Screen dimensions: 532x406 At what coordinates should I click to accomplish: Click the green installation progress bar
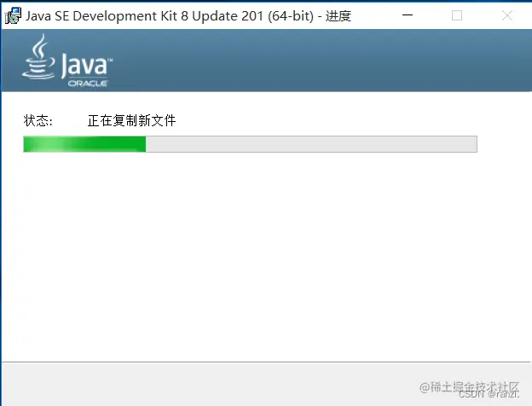tap(250, 144)
